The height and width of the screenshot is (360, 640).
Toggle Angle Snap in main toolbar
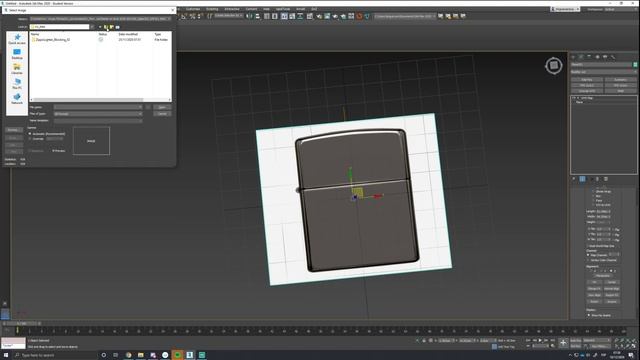pyautogui.click(x=183, y=16)
